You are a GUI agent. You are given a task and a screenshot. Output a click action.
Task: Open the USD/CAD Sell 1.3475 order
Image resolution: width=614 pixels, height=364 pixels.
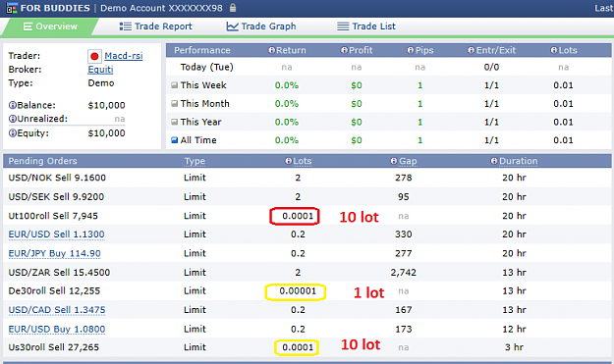point(57,310)
